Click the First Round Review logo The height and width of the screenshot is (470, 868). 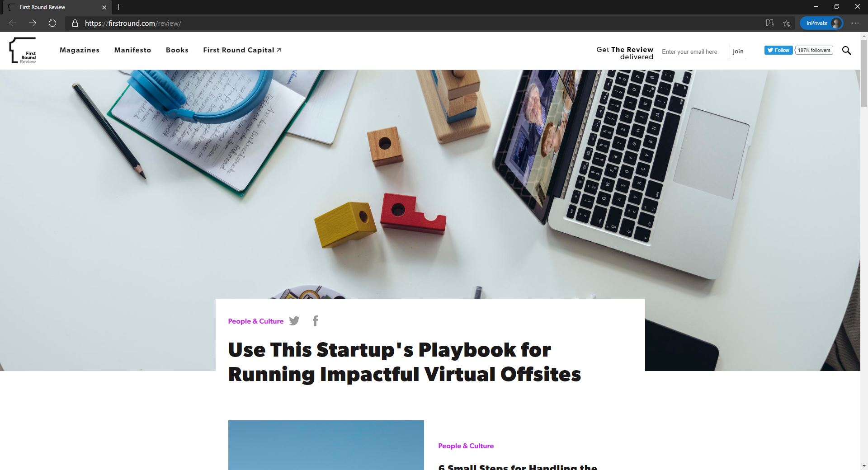(x=23, y=51)
